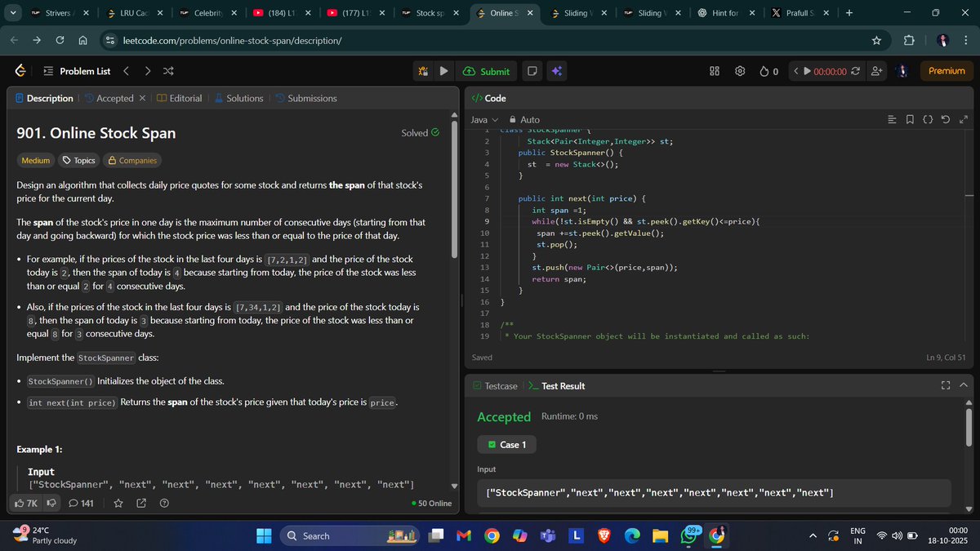The image size is (980, 551).
Task: Open a new browser tab with plus
Action: (x=849, y=13)
